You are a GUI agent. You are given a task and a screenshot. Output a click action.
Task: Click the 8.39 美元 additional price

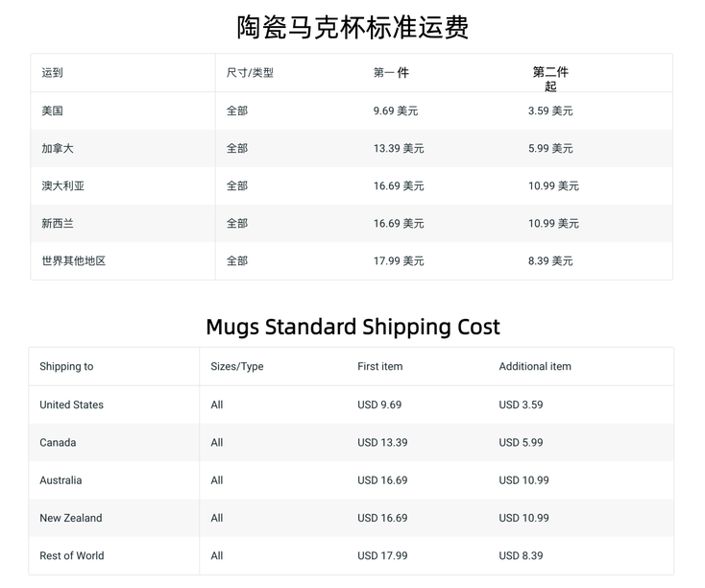pyautogui.click(x=550, y=261)
